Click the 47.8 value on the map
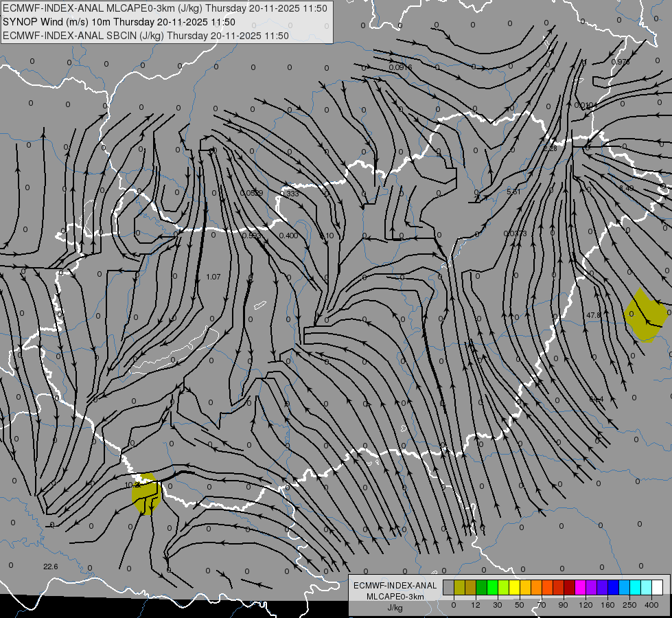 click(594, 315)
